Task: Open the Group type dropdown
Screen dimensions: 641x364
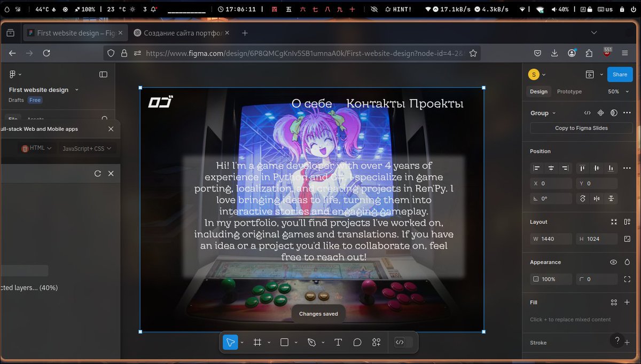Action: 543,113
